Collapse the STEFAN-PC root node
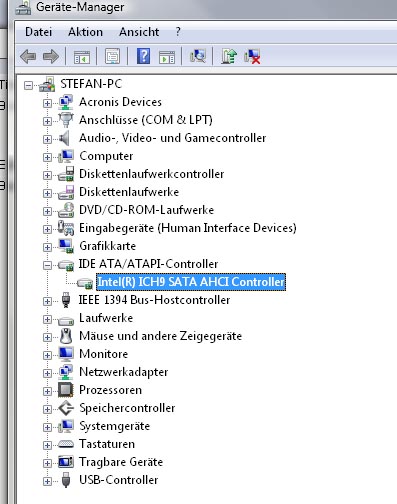This screenshot has height=504, width=397. (29, 85)
